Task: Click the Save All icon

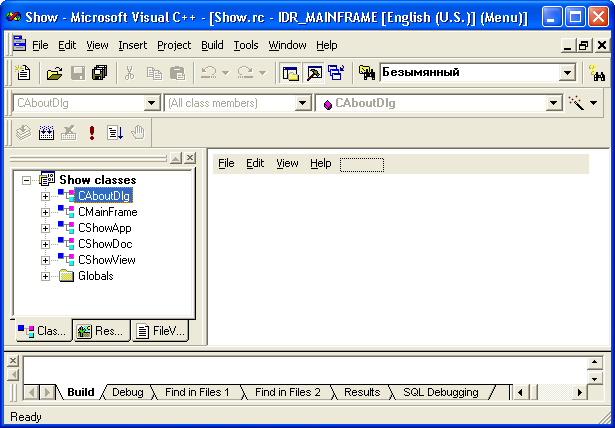Action: tap(100, 73)
